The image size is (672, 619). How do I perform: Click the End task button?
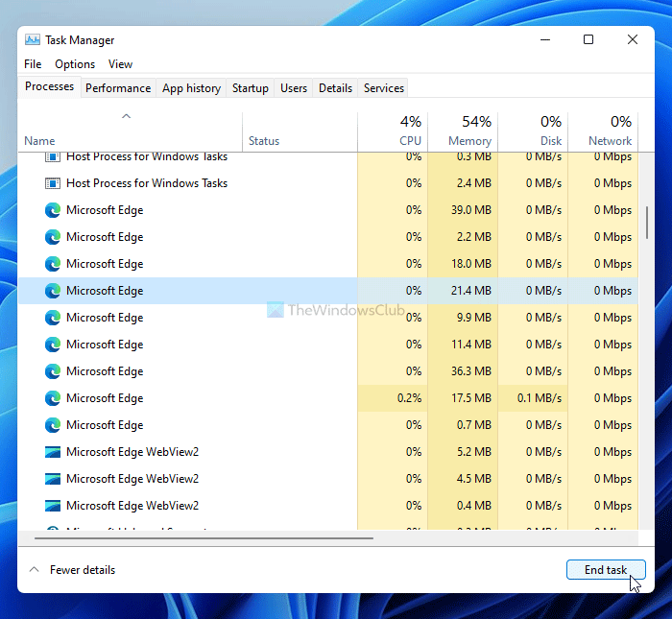point(606,570)
